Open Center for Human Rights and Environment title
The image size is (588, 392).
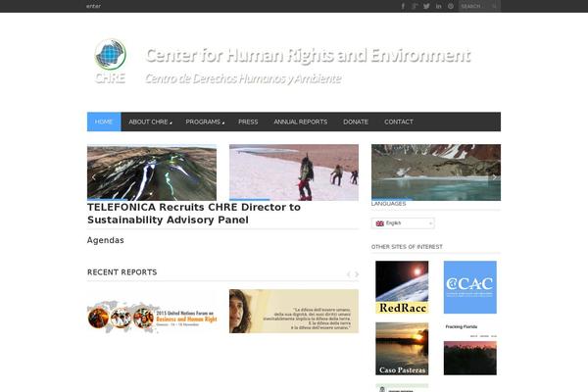click(308, 55)
